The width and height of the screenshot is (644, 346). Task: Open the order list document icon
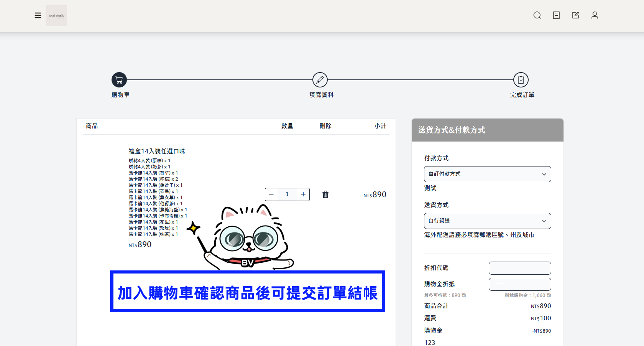(556, 15)
